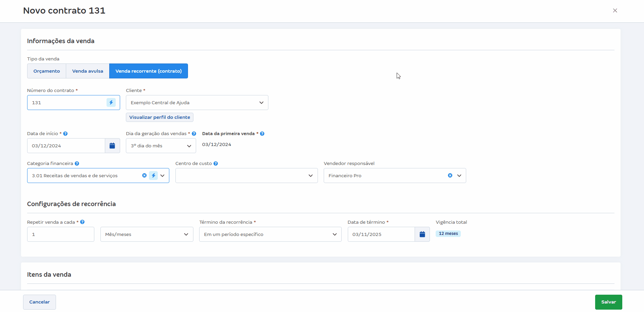Viewport: 644px width, 312px height.
Task: Open the Cliente dropdown
Action: (x=197, y=103)
